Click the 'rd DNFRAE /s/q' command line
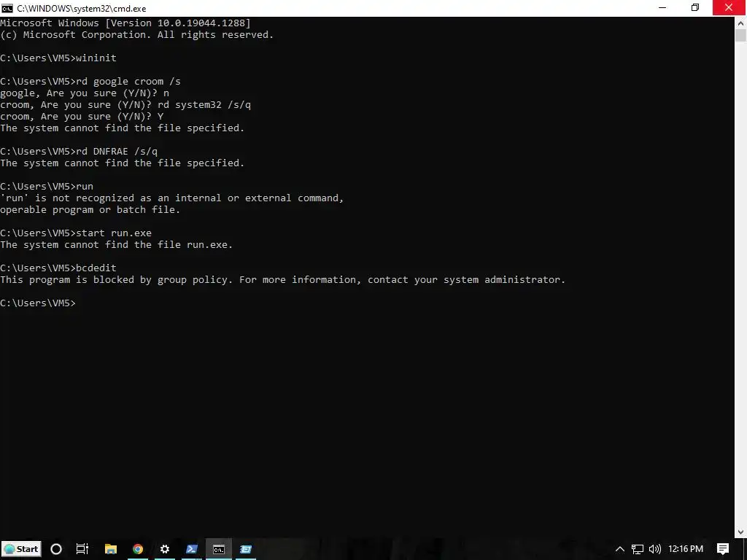747x560 pixels. 79,151
